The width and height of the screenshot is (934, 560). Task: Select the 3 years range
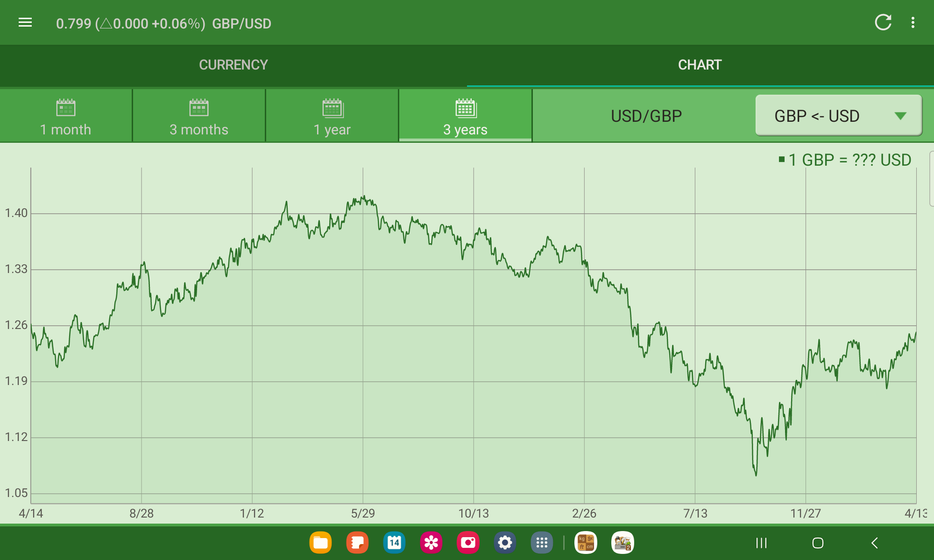465,117
